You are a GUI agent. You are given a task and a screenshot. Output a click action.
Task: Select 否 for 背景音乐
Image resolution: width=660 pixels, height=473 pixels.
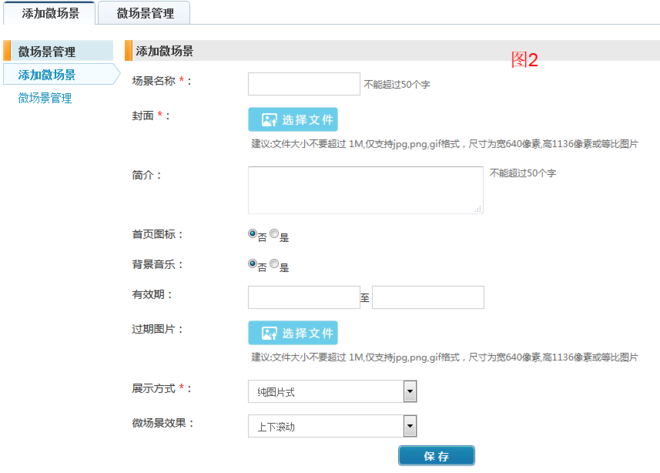(253, 265)
